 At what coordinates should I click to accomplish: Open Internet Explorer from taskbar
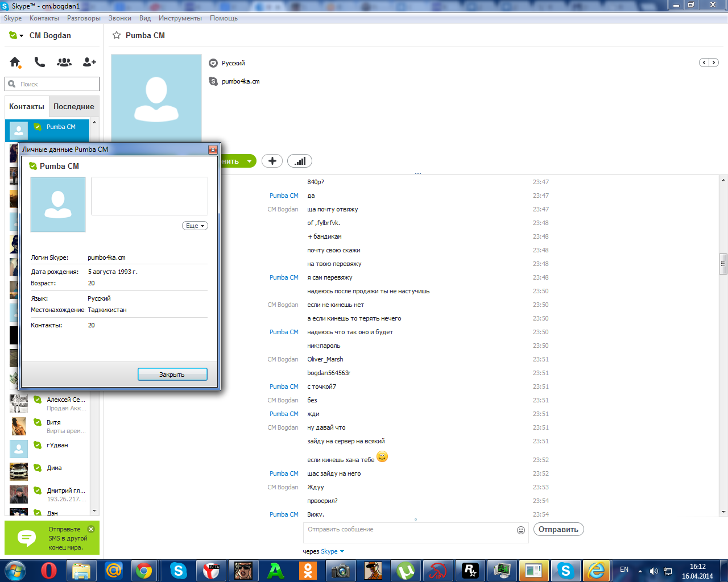pos(597,571)
